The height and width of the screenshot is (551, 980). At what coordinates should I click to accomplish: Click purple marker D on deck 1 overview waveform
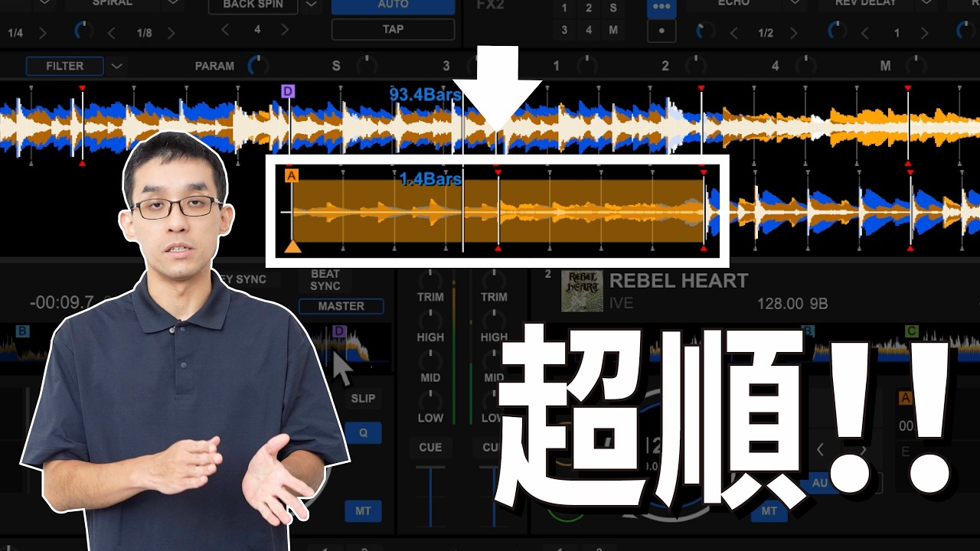[x=340, y=331]
